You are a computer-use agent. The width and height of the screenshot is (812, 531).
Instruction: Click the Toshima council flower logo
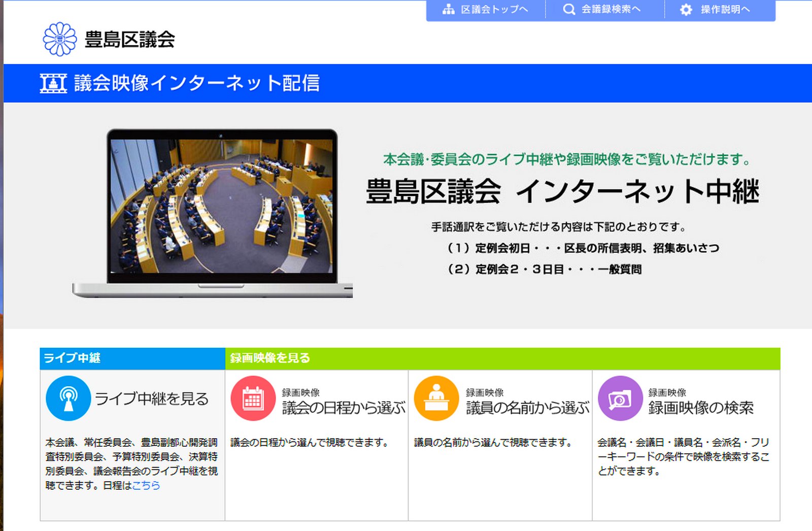pyautogui.click(x=60, y=39)
